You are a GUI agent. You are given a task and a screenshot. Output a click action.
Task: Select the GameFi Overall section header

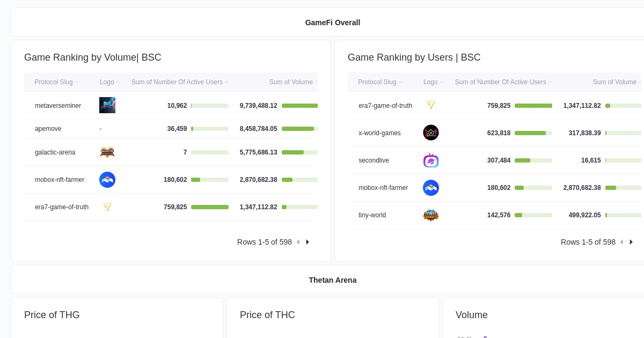click(x=333, y=23)
